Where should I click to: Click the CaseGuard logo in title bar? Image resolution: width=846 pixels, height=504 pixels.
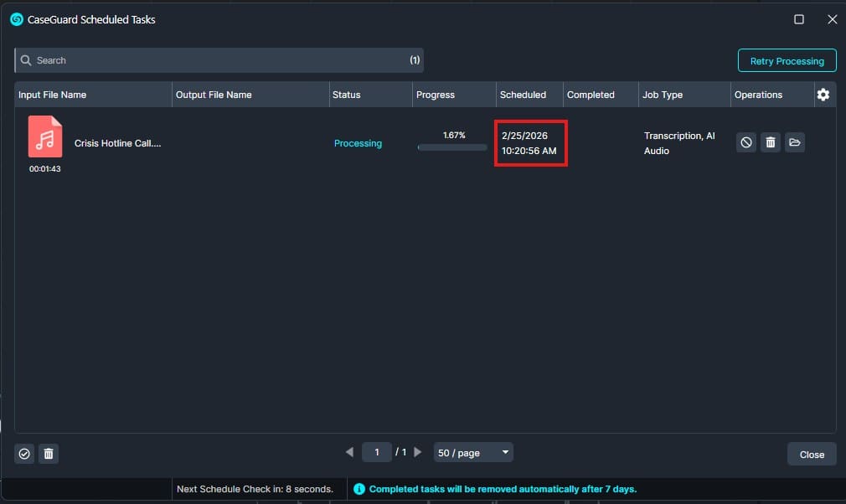pyautogui.click(x=16, y=19)
